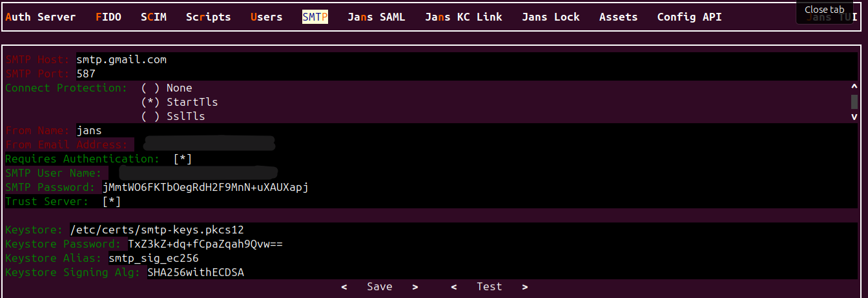Open the Auth Server tab
This screenshot has height=298, width=868.
tap(40, 17)
